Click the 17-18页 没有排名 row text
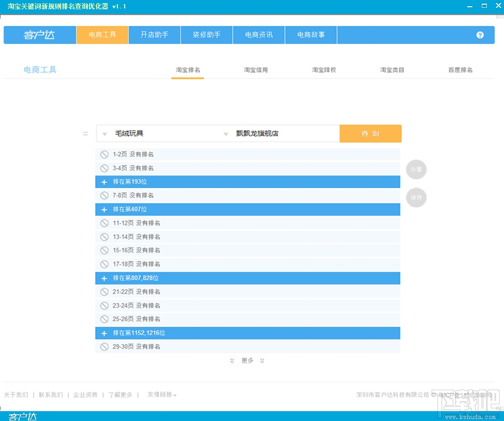Screen dimensions: 504x421 (x=136, y=265)
